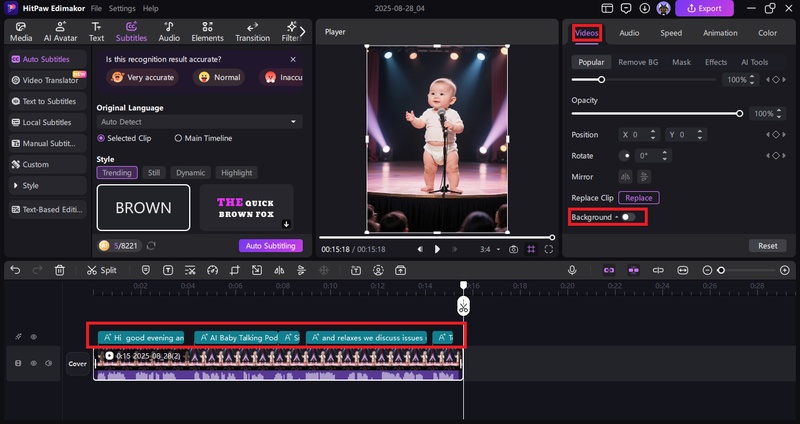This screenshot has height=424, width=800.
Task: Set the timeline zoom slider
Action: click(x=721, y=270)
